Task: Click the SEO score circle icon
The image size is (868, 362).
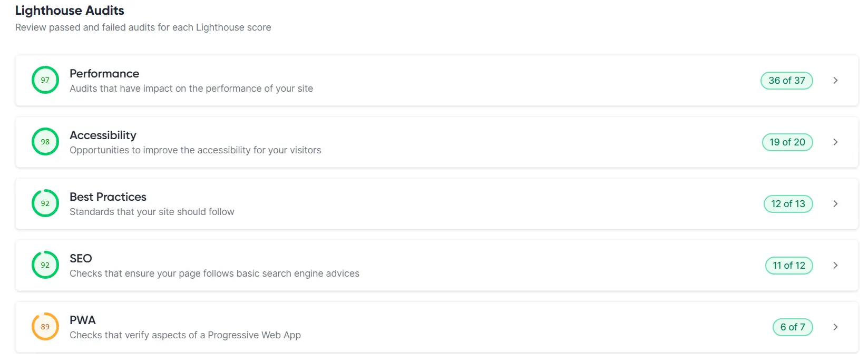Action: point(45,265)
